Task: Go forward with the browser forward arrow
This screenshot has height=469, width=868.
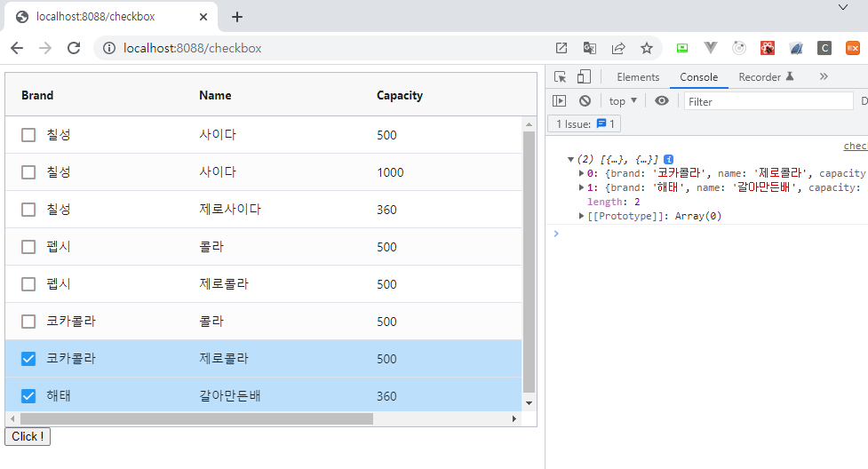Action: click(45, 48)
